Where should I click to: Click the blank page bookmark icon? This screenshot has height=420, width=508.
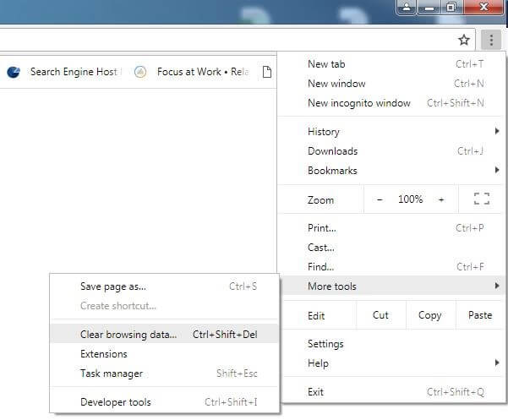pyautogui.click(x=267, y=72)
